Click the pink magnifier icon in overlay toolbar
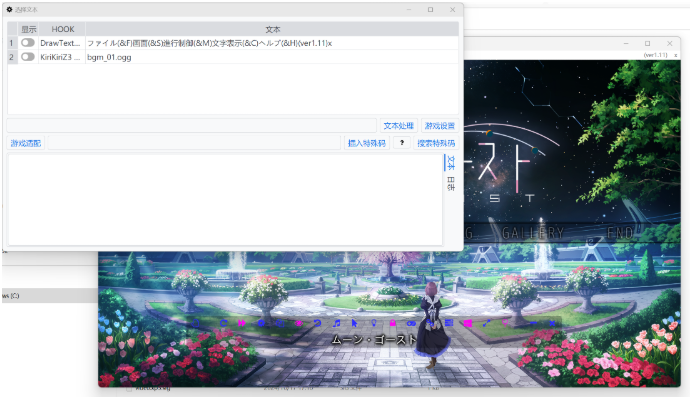Screen dimensions: 692x399 coord(505,323)
